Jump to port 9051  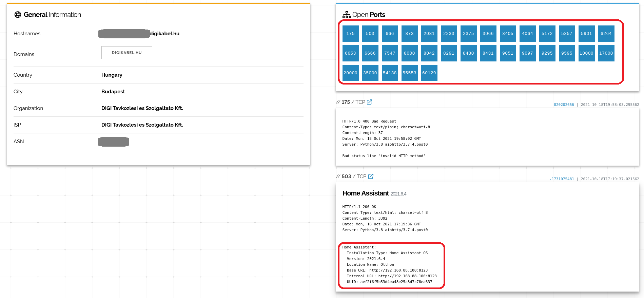click(508, 53)
